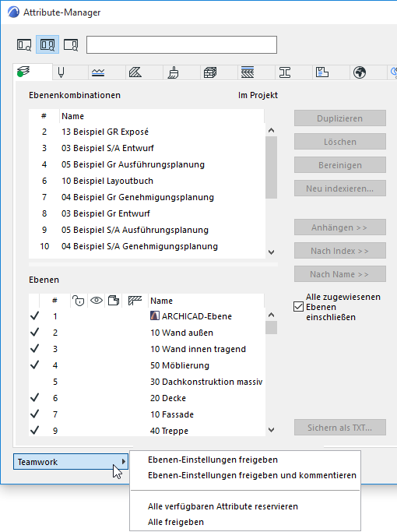Screen dimensions: 397x532
Task: Click checkmark beside 10 Wand außen
Action: 34,332
